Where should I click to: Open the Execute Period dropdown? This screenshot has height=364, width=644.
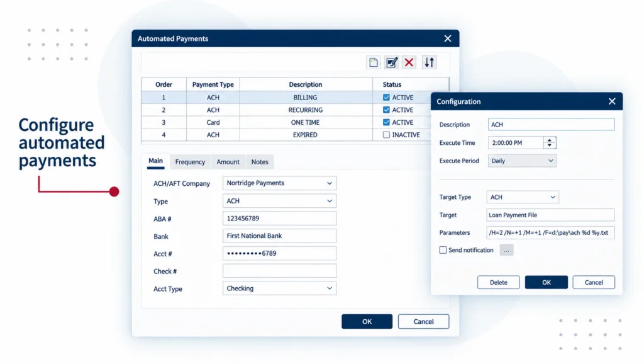click(x=522, y=161)
